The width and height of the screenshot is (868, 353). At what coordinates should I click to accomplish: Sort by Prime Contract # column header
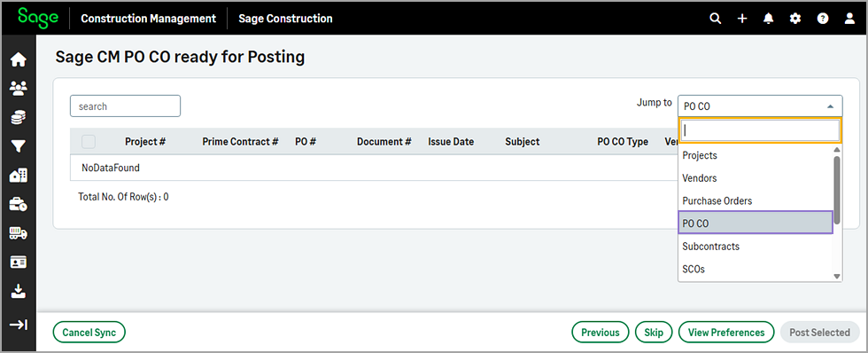[x=240, y=142]
